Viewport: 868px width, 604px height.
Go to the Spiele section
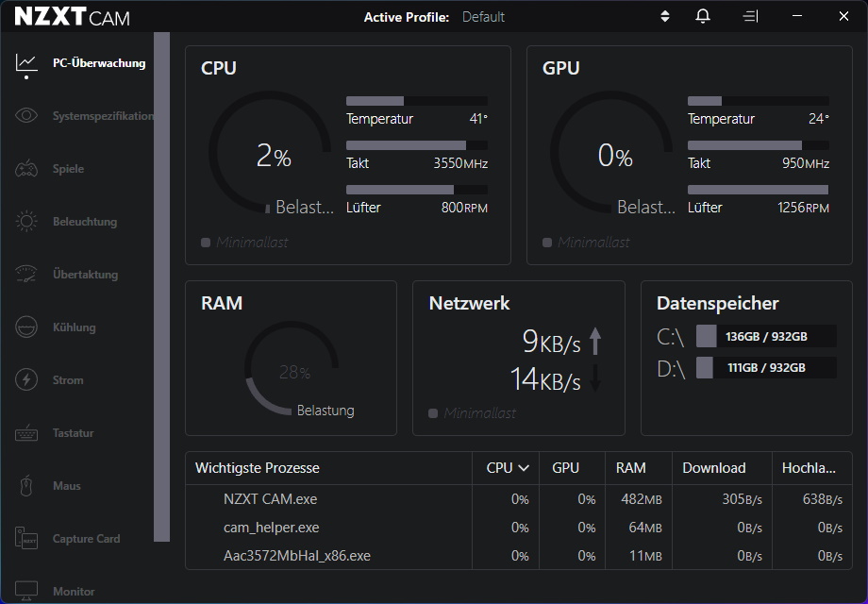pyautogui.click(x=68, y=169)
